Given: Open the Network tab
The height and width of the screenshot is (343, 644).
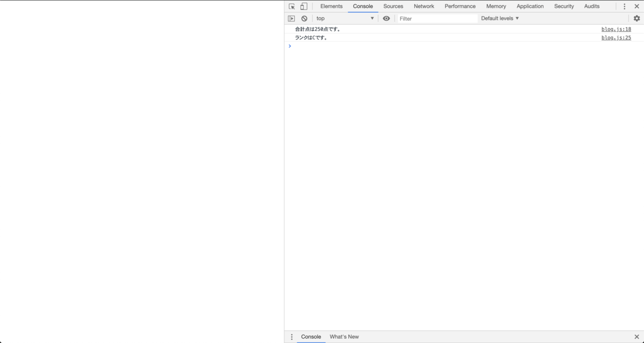Looking at the screenshot, I should coord(424,6).
